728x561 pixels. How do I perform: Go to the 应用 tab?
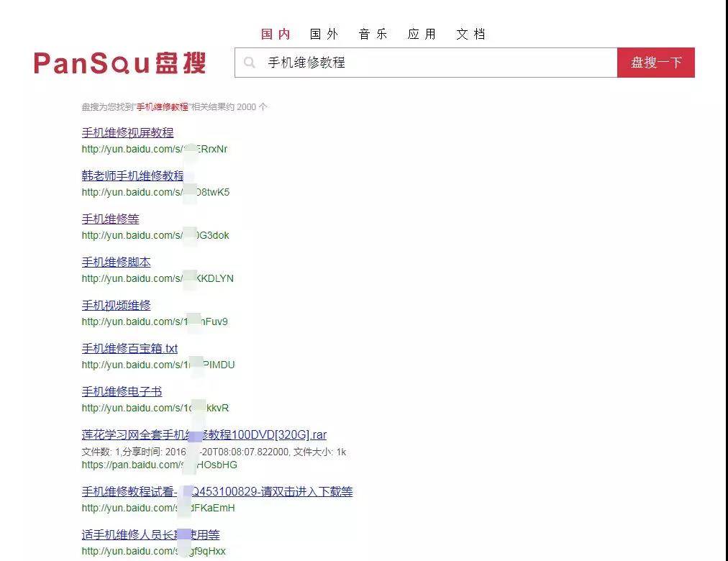click(x=422, y=34)
